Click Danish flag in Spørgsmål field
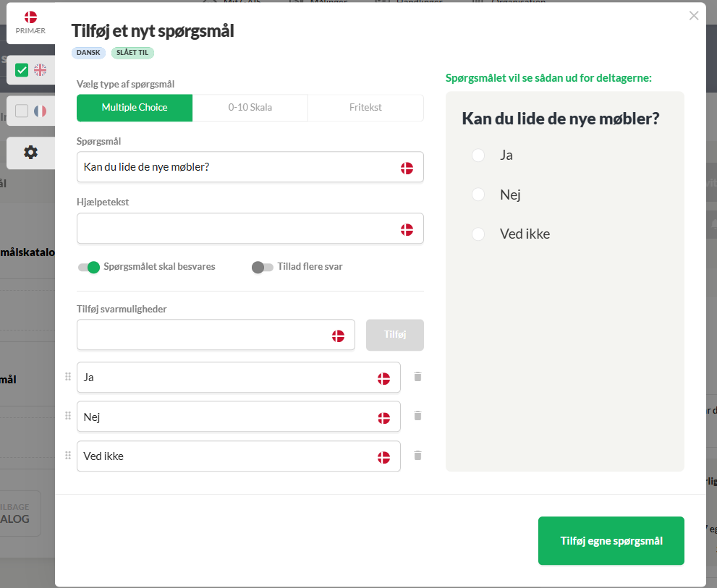 [x=407, y=168]
